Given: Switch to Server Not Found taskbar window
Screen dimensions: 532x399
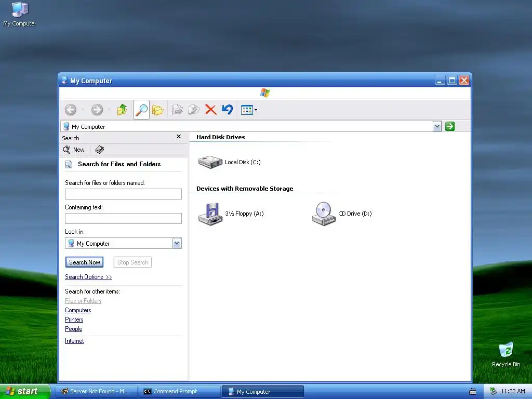Looking at the screenshot, I should (96, 392).
